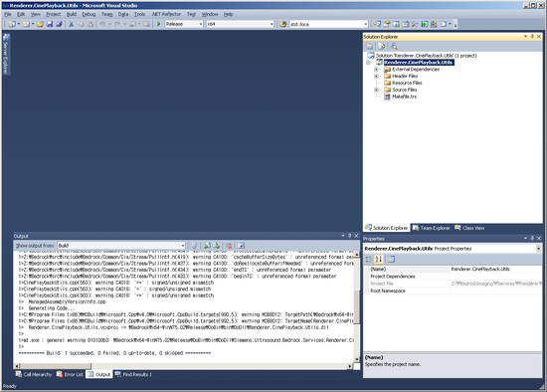Open the Properties object selector dropdown
Viewport: 547px width, 392px height.
(x=539, y=249)
